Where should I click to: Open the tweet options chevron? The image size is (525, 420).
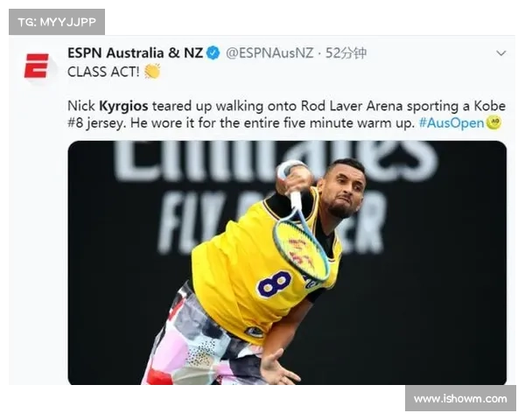point(500,53)
